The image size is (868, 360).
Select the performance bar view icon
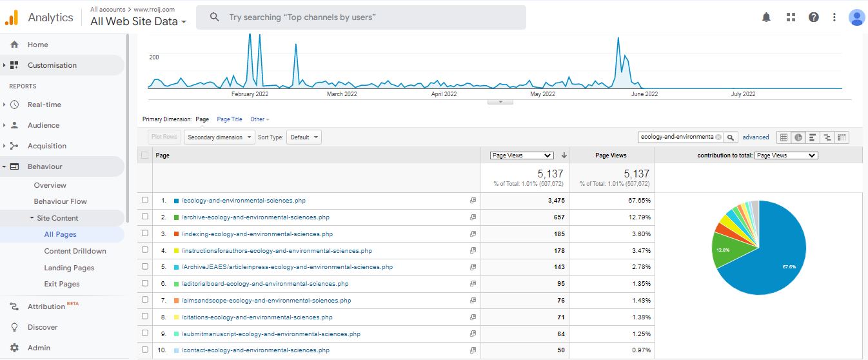tap(813, 137)
